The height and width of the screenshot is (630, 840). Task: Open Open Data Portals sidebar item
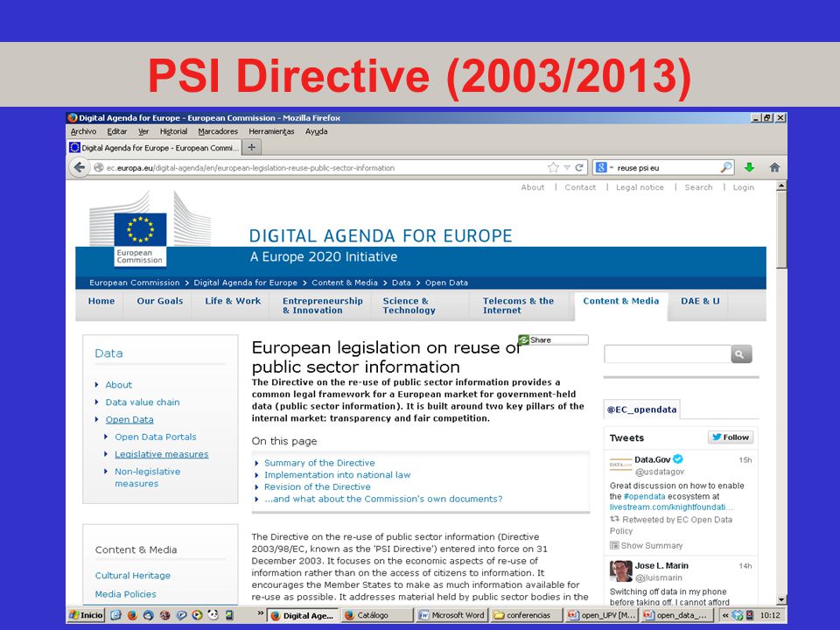(156, 437)
